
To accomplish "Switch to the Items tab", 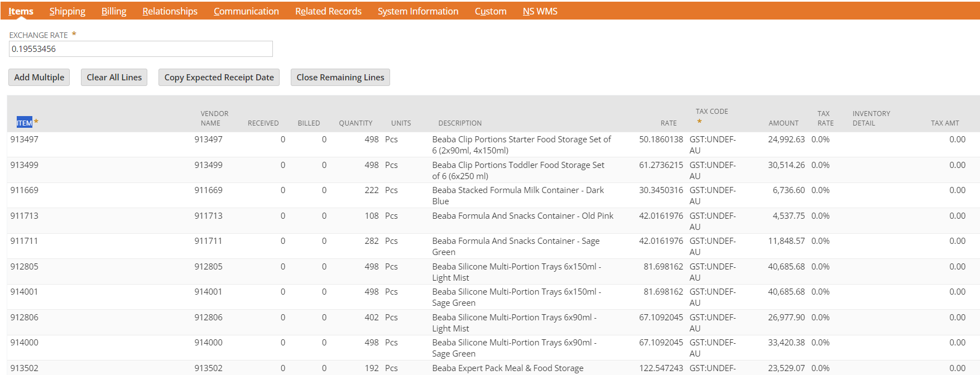I will pos(21,11).
